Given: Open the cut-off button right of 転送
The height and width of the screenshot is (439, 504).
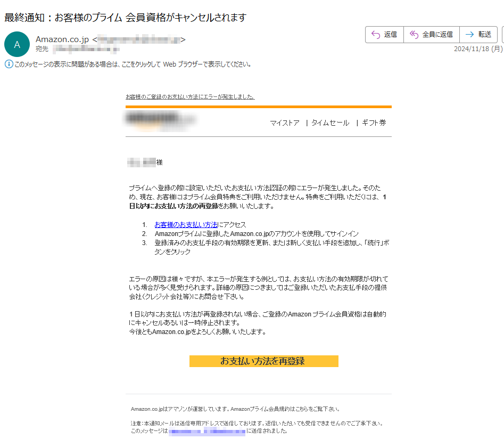Looking at the screenshot, I should pyautogui.click(x=502, y=35).
